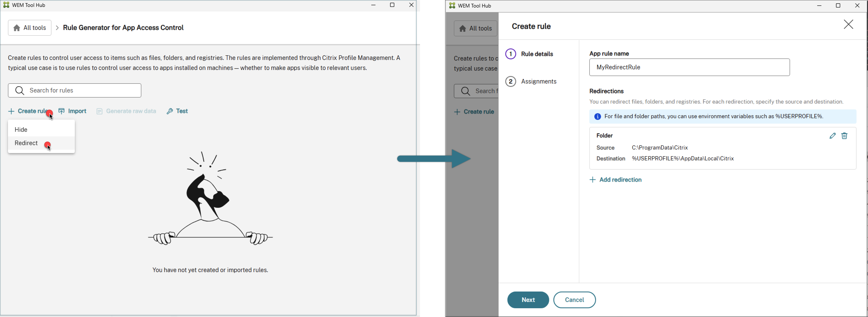This screenshot has width=868, height=317.
Task: Delete the Folder redirection with trash icon
Action: tap(844, 136)
